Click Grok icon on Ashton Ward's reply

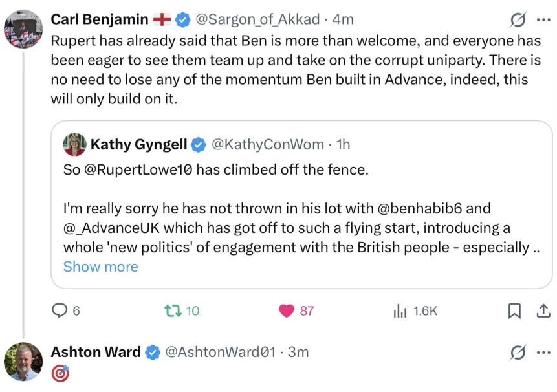(518, 353)
